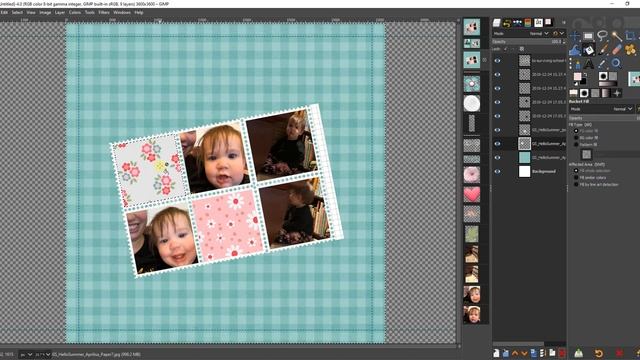640x360 pixels.
Task: Hide the teal thumbnail paper layer
Action: (497, 158)
